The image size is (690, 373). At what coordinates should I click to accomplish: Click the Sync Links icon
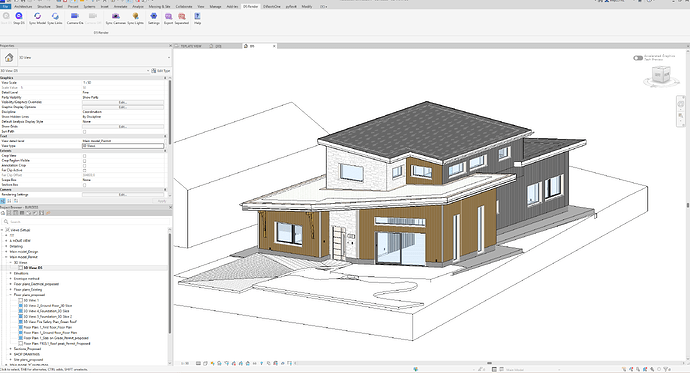(x=55, y=16)
